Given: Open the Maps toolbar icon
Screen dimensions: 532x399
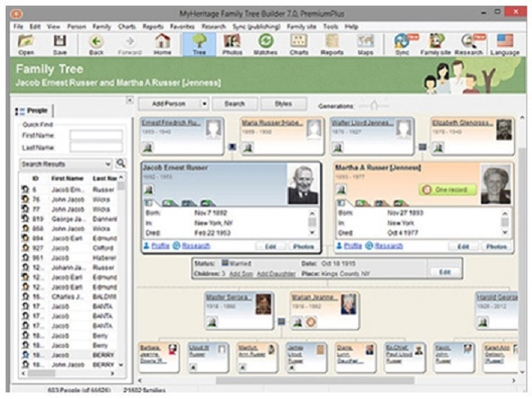Looking at the screenshot, I should (x=365, y=44).
